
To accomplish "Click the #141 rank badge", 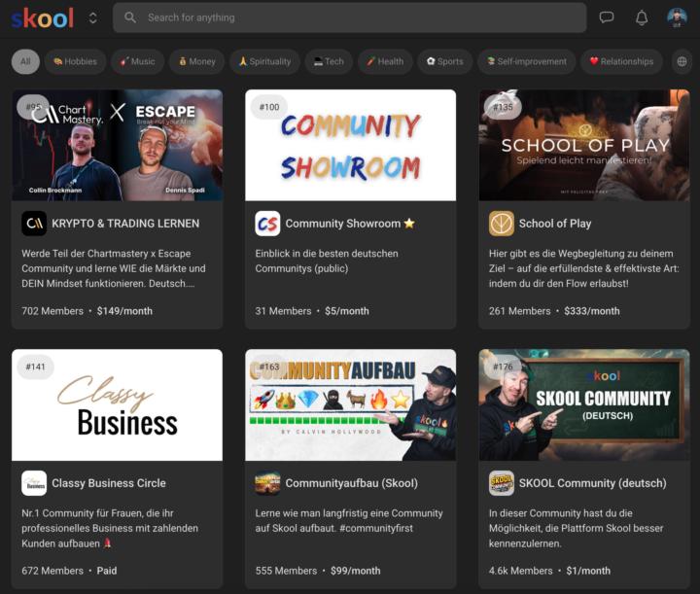I will (35, 367).
